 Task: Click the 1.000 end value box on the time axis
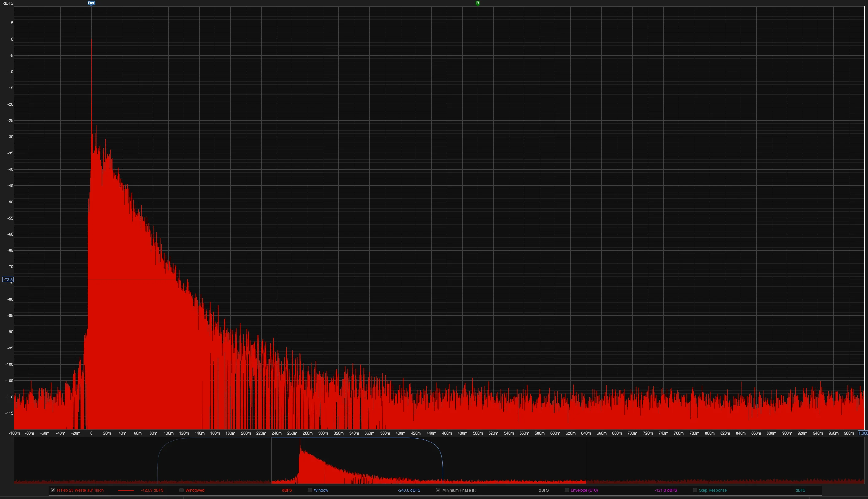[862, 433]
